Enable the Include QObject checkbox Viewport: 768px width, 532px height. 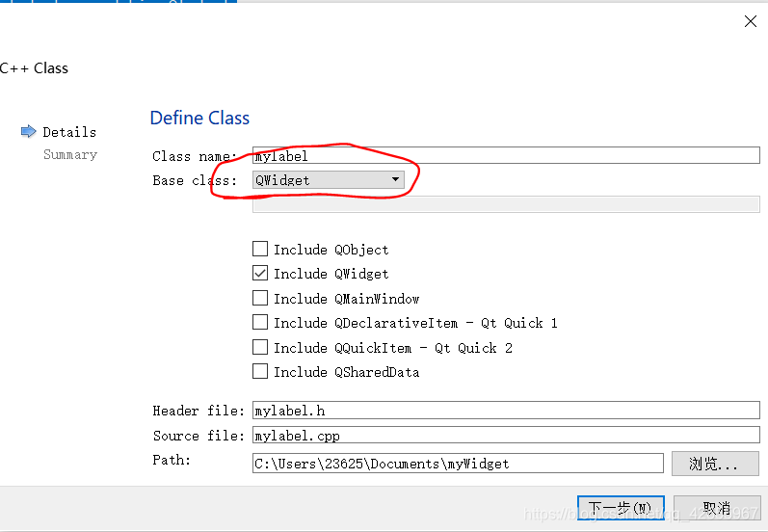coord(260,249)
